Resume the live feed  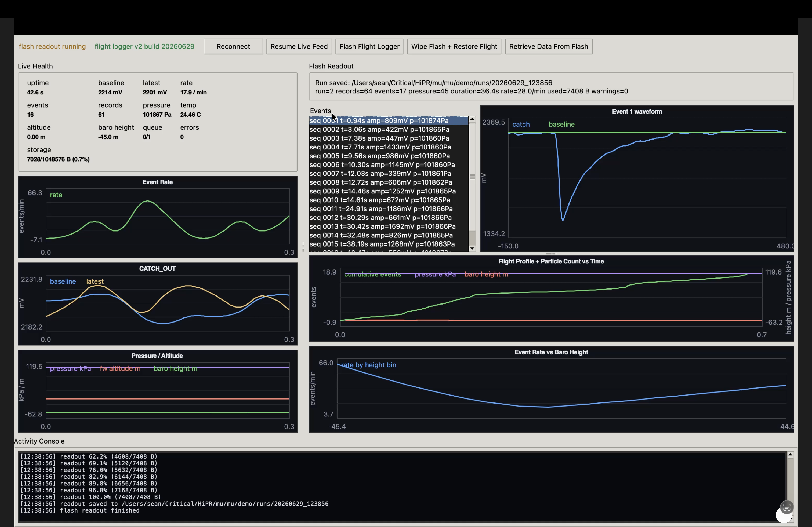[x=299, y=46]
